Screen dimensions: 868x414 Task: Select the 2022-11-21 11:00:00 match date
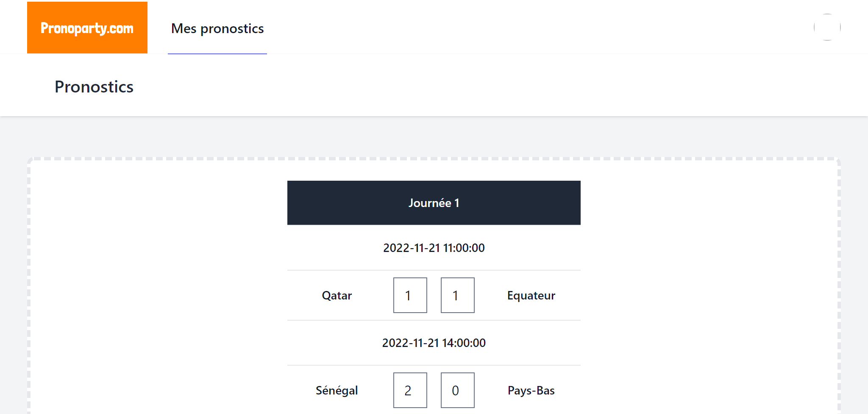[434, 248]
